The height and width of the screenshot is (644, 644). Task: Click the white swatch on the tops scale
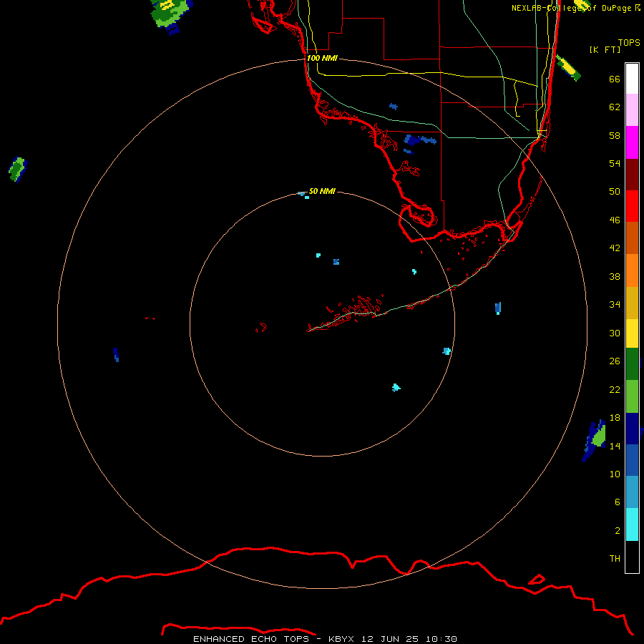[632, 79]
